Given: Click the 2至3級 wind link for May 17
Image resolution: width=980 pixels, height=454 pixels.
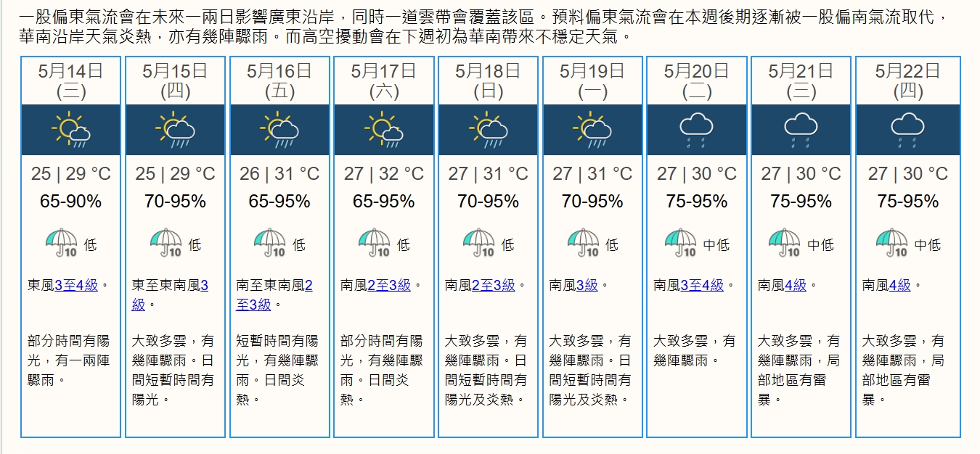Looking at the screenshot, I should pos(389,285).
